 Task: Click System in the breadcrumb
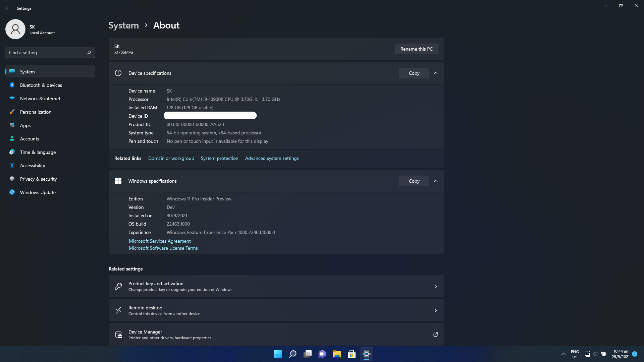point(123,25)
